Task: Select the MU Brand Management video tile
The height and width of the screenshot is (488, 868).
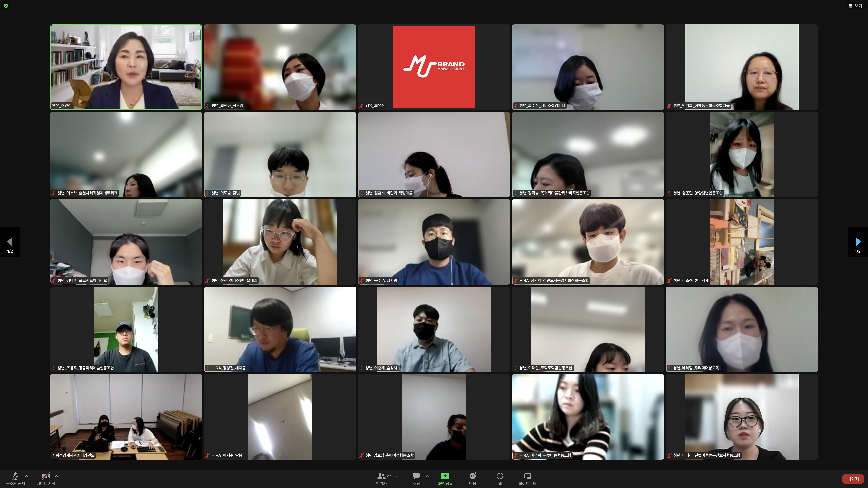Action: tap(434, 67)
